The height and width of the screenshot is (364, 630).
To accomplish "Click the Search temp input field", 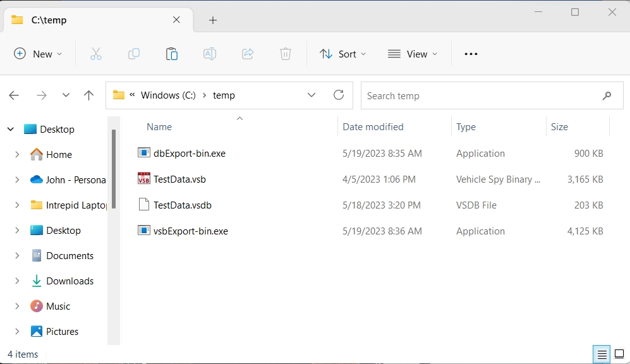I will pos(480,96).
